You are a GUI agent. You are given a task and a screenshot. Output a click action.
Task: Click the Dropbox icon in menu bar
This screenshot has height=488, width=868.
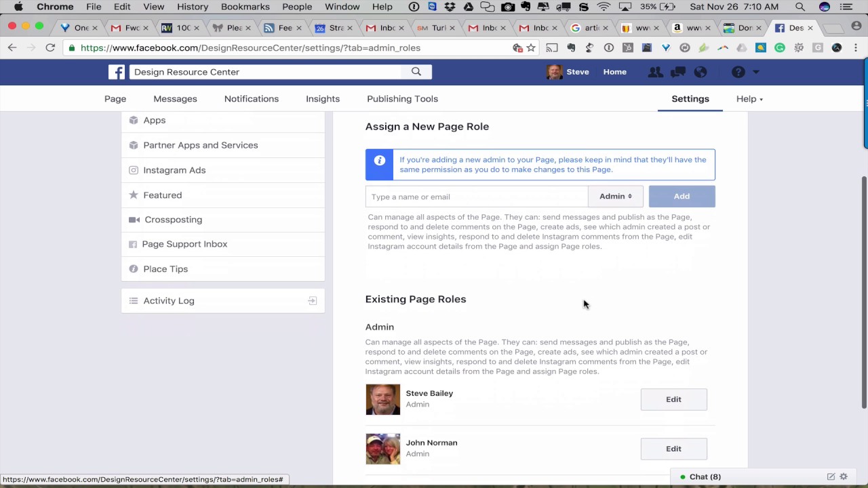tap(450, 7)
